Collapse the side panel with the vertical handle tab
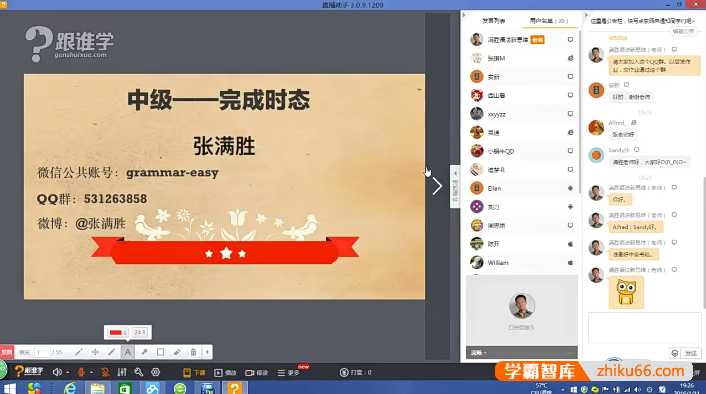Image resolution: width=706 pixels, height=394 pixels. coord(455,186)
